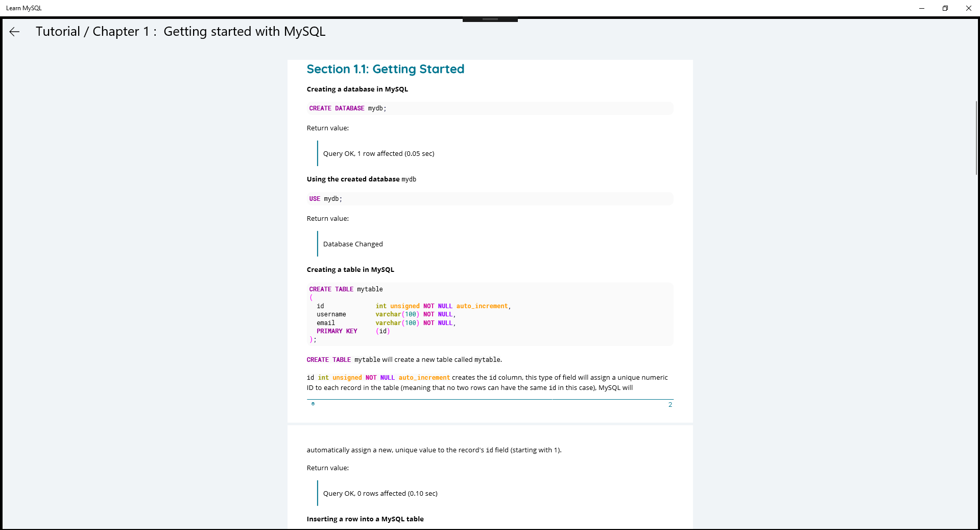Click the paragraph line 'creates the id column'
The width and height of the screenshot is (980, 530).
(487, 378)
